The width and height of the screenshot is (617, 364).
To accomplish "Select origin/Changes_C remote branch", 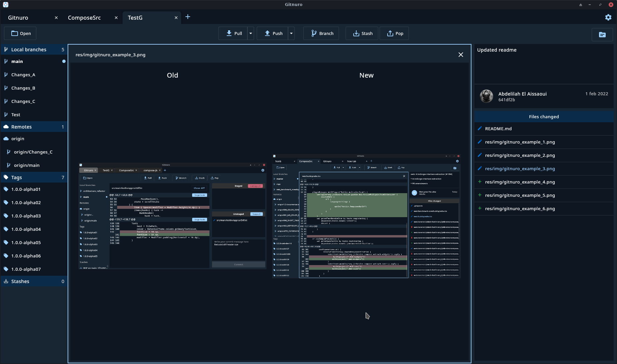I will [x=34, y=152].
